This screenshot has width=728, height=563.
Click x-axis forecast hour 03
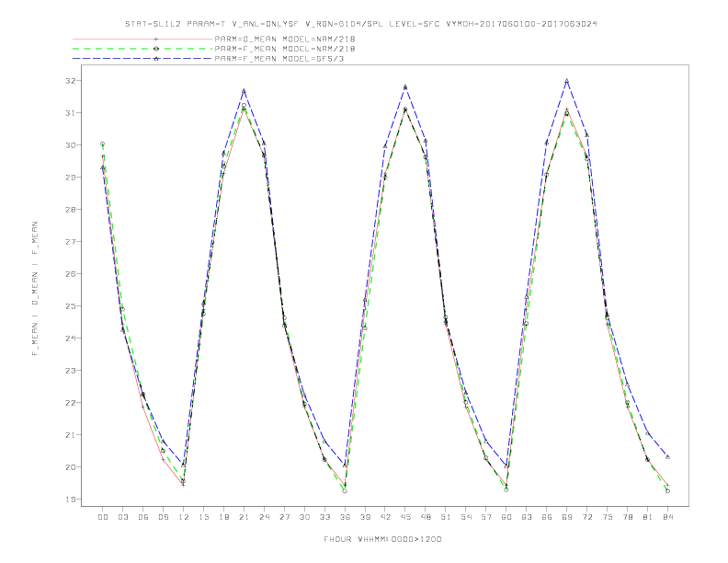click(x=122, y=517)
